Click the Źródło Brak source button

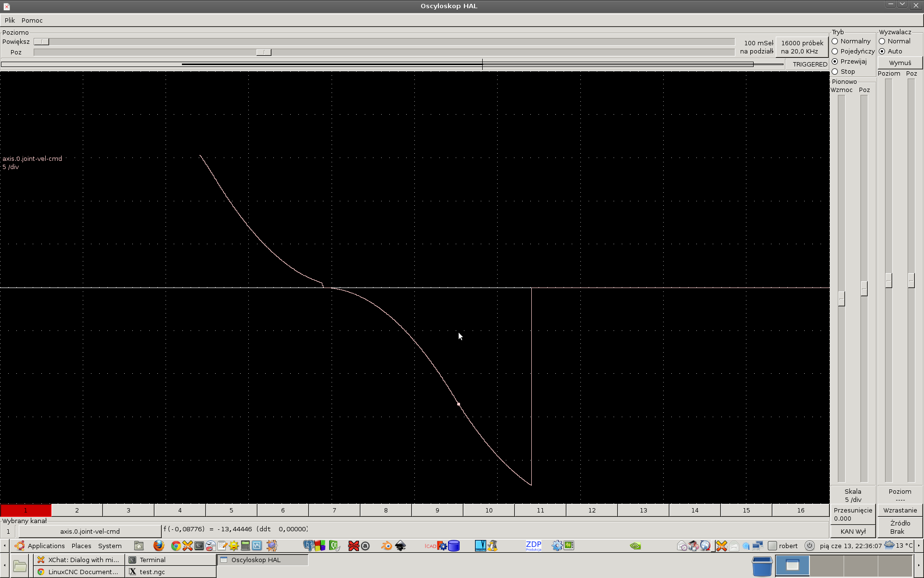[900, 527]
